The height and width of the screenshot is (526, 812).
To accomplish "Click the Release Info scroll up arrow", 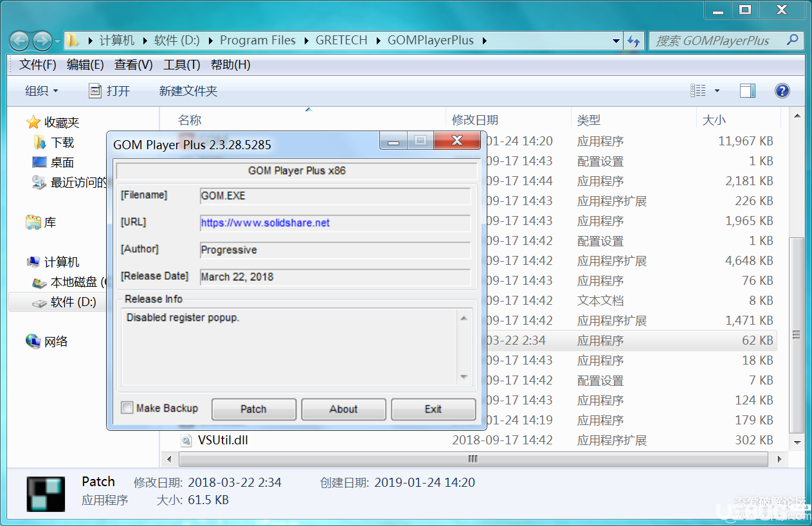I will 464,318.
